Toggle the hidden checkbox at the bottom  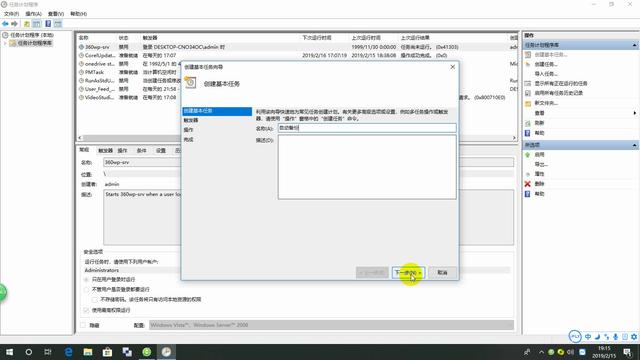pos(83,325)
